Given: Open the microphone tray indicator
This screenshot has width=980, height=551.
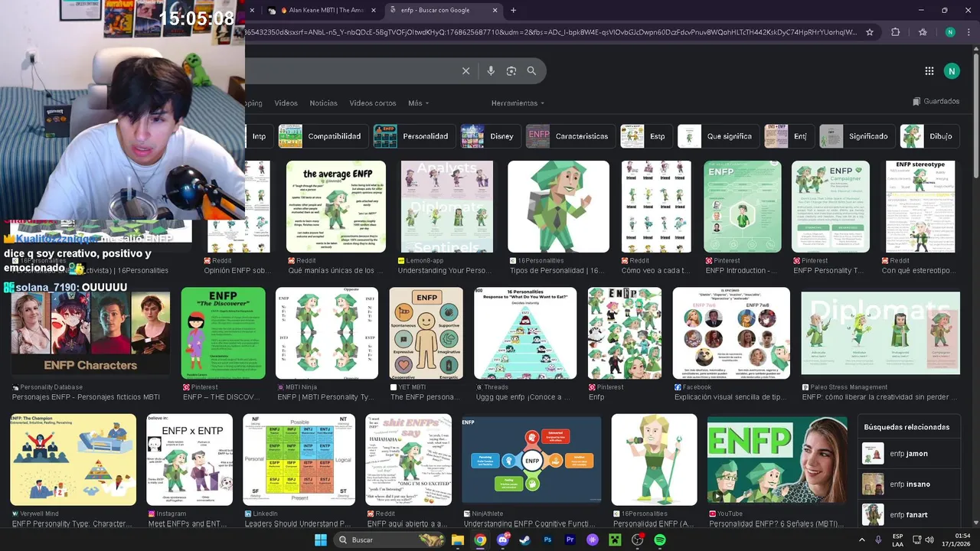Looking at the screenshot, I should tap(878, 540).
